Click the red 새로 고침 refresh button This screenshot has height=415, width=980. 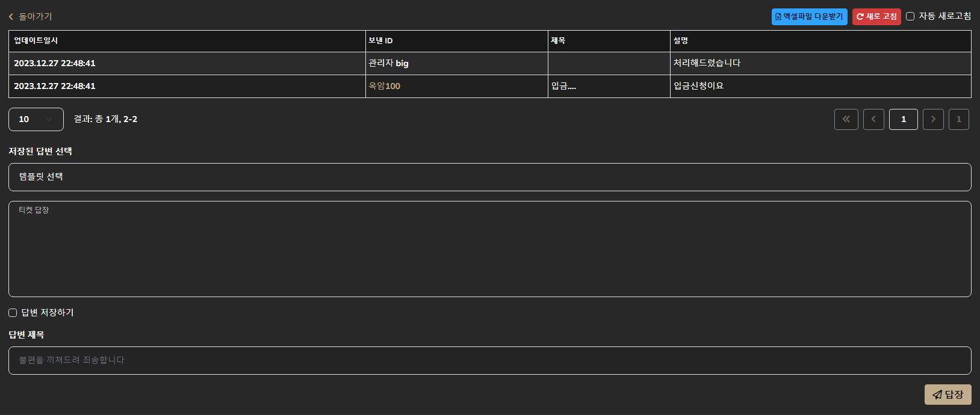[x=876, y=17]
